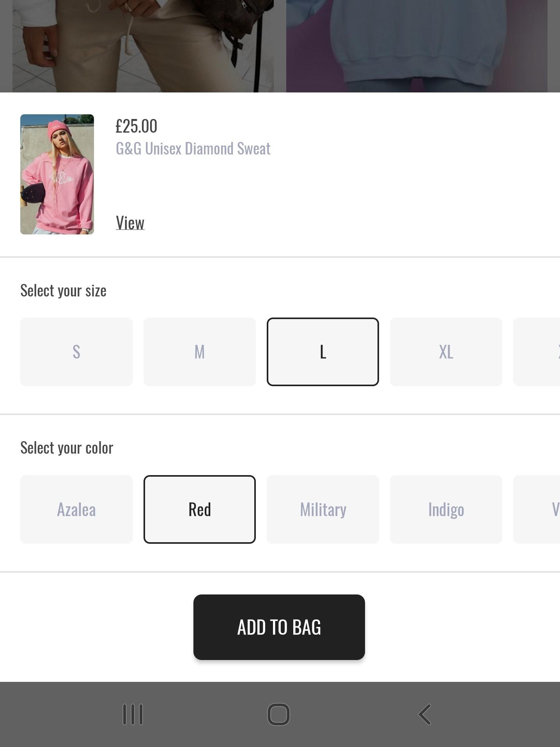Tap the £25.00 price text
This screenshot has height=747, width=560.
[136, 126]
